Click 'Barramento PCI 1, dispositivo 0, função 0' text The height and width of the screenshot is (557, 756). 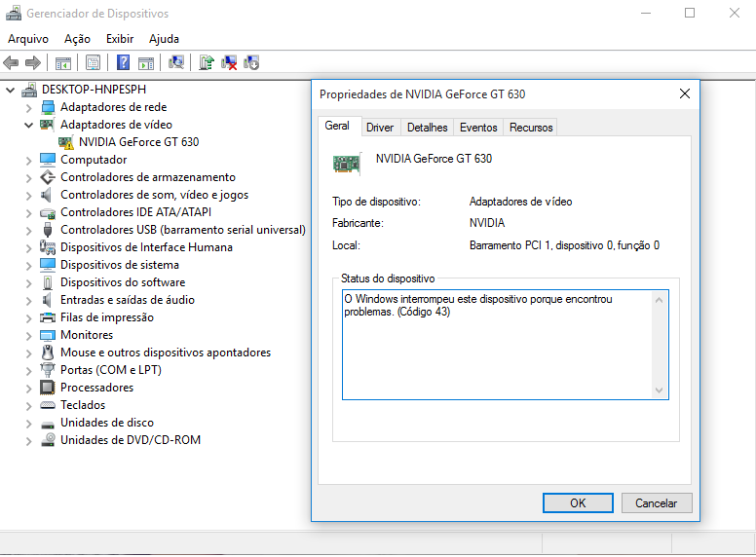564,245
